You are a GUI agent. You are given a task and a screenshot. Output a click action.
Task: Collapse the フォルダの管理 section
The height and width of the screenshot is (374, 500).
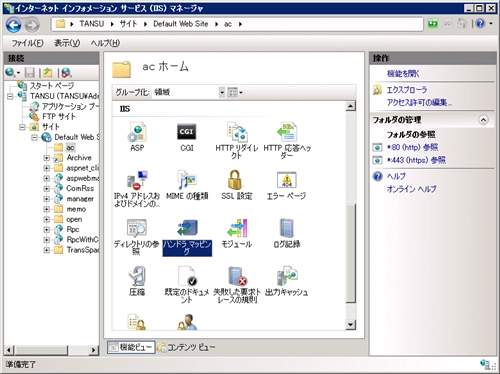click(483, 120)
